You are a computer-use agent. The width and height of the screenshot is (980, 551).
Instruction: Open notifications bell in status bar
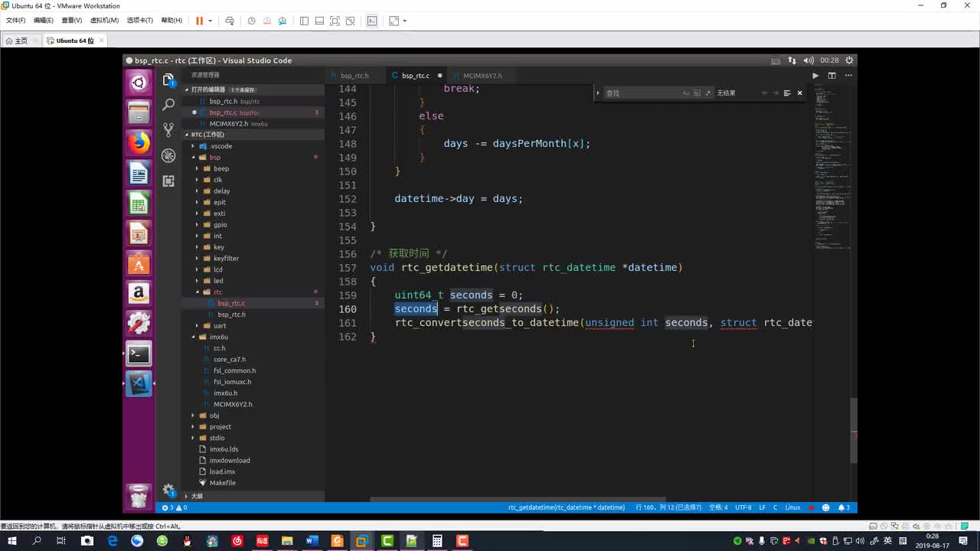(x=844, y=507)
